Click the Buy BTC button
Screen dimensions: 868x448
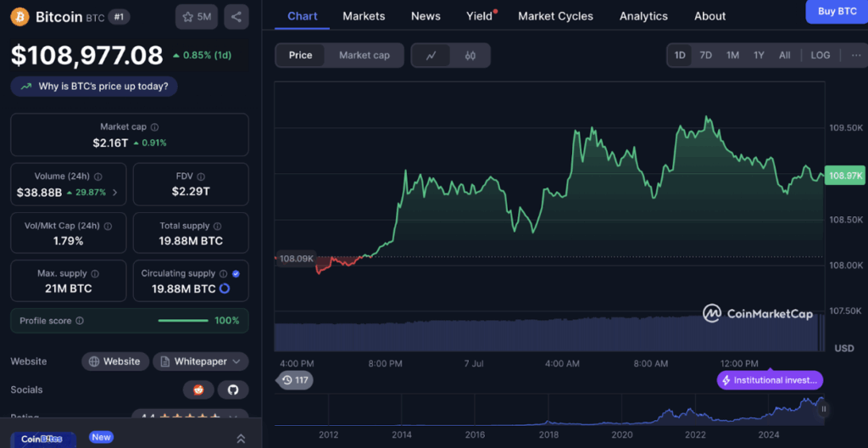pyautogui.click(x=836, y=12)
